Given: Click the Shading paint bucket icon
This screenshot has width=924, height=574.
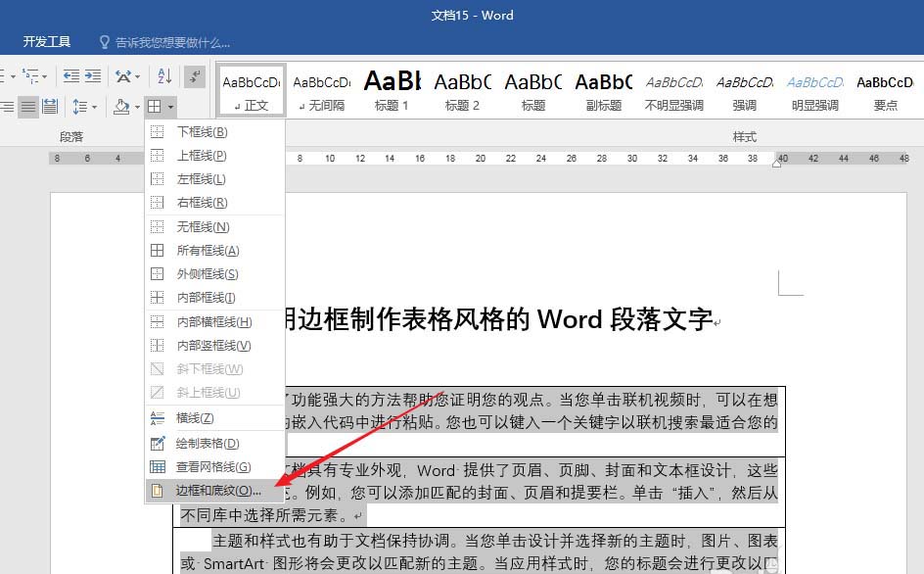Looking at the screenshot, I should tap(121, 106).
